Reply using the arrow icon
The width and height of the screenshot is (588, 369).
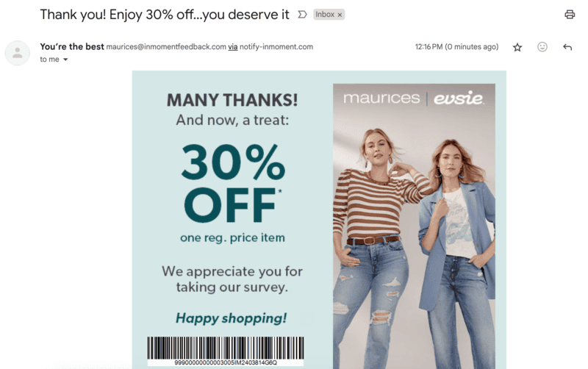coord(567,47)
